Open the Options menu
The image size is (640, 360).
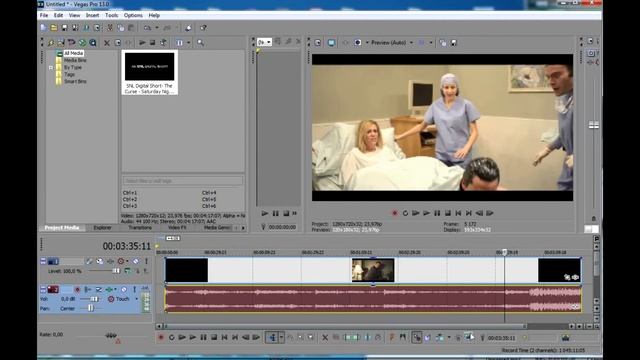(133, 16)
